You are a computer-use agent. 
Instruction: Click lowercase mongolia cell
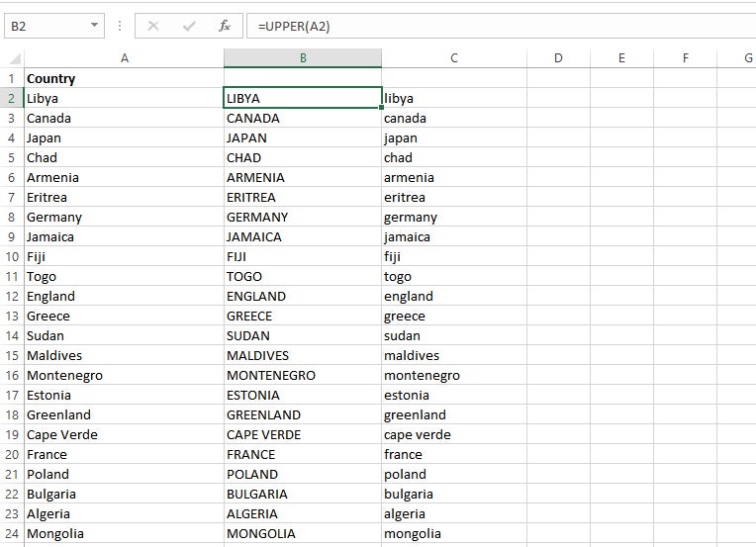click(x=454, y=533)
